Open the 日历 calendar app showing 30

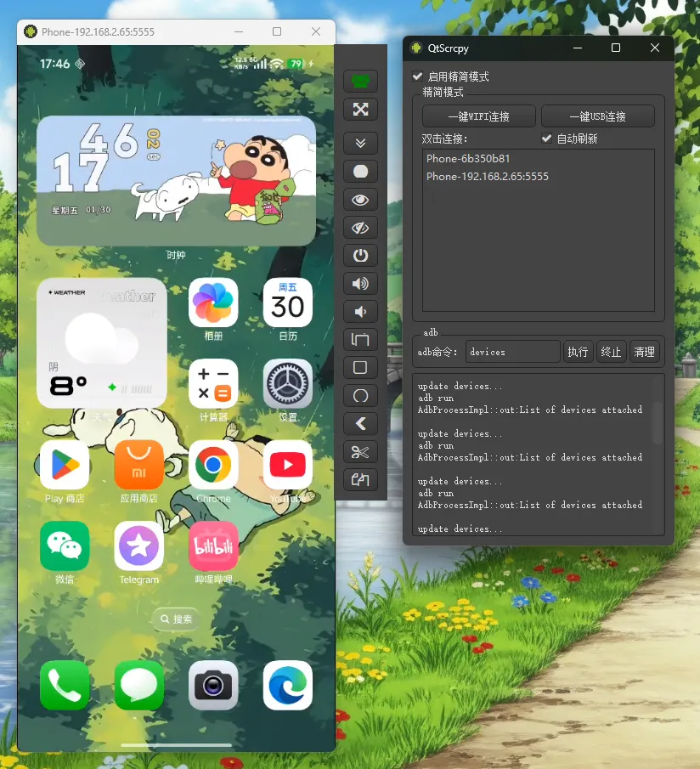click(x=288, y=303)
